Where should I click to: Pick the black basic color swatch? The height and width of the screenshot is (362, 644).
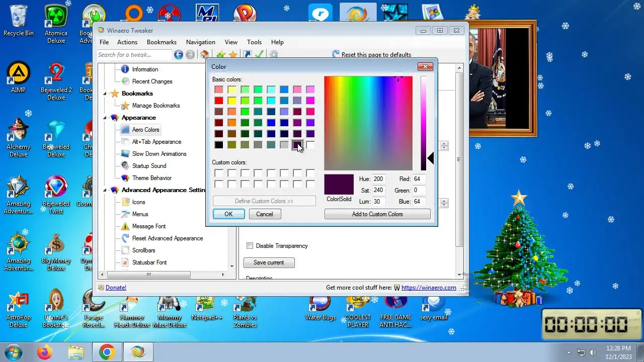pyautogui.click(x=219, y=145)
